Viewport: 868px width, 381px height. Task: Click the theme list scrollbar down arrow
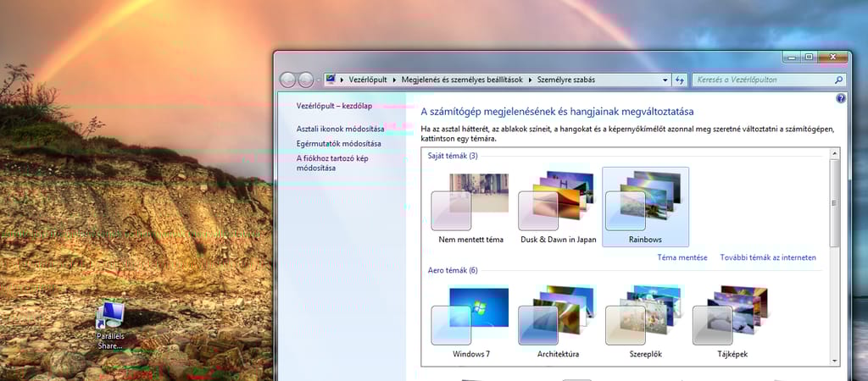click(x=834, y=359)
